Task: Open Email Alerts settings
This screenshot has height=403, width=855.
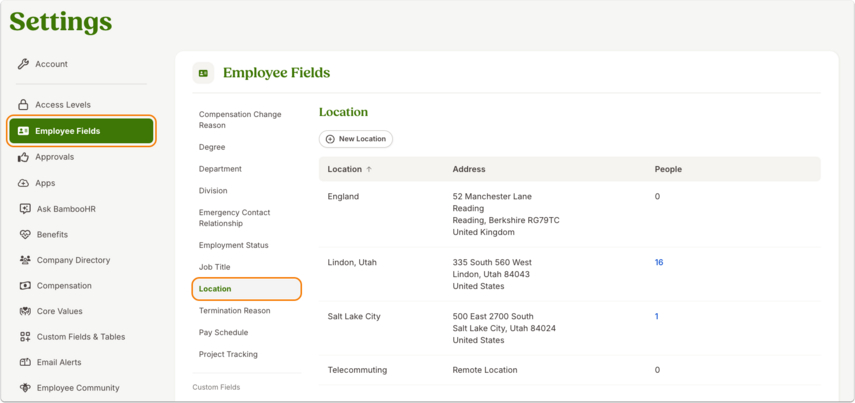Action: pos(59,362)
